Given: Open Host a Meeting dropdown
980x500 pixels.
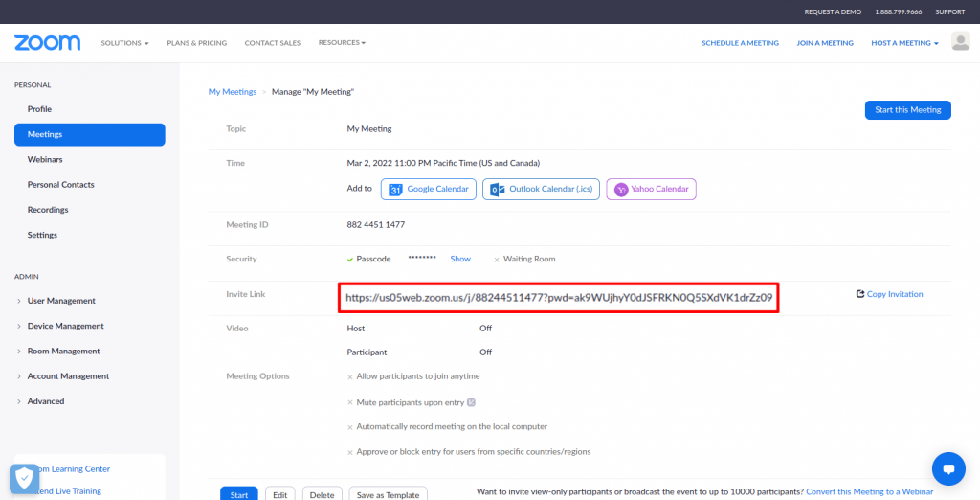Looking at the screenshot, I should [x=904, y=43].
